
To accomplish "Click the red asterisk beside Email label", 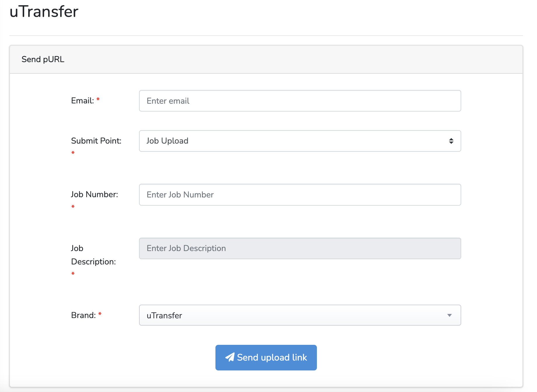I will pos(98,100).
